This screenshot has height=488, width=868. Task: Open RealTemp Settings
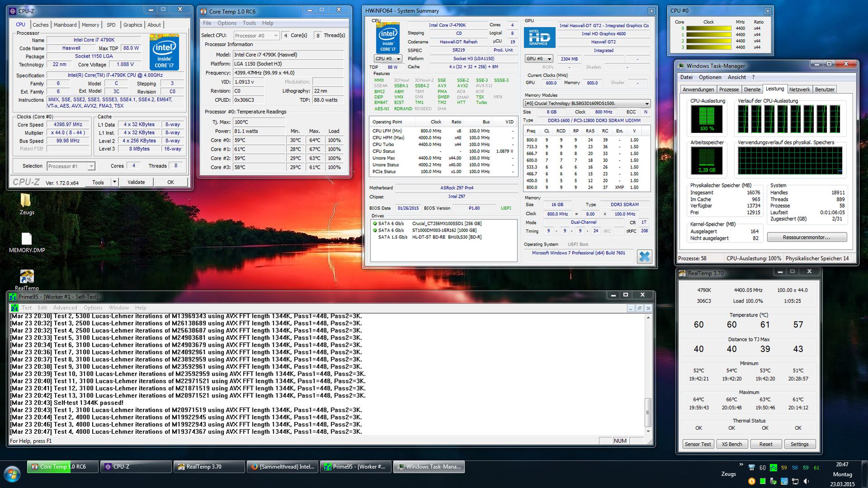800,444
